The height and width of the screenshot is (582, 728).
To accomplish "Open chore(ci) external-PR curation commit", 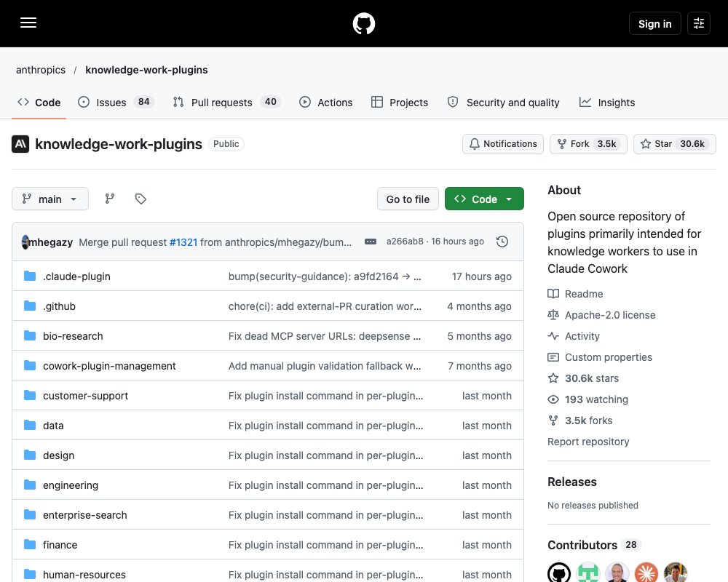I will coord(325,306).
